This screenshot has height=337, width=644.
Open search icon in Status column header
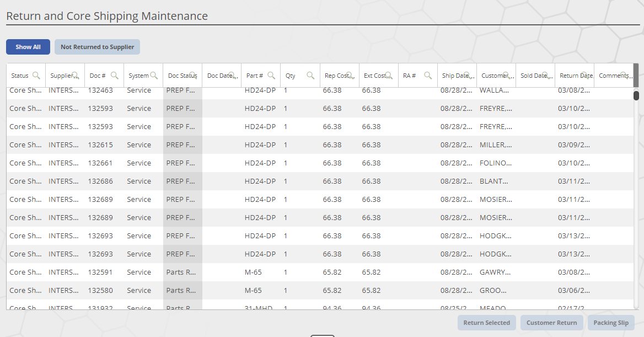[x=36, y=75]
